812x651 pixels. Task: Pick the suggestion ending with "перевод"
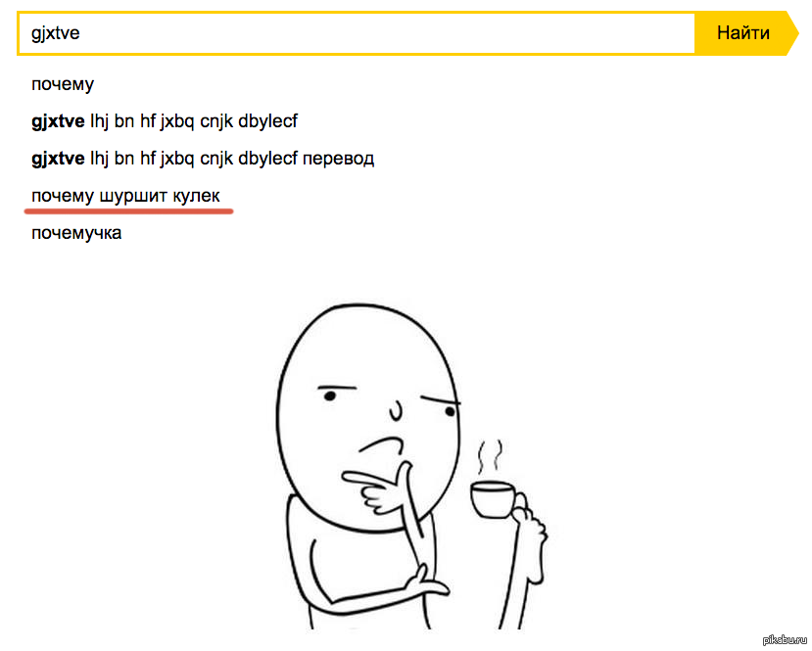[203, 159]
